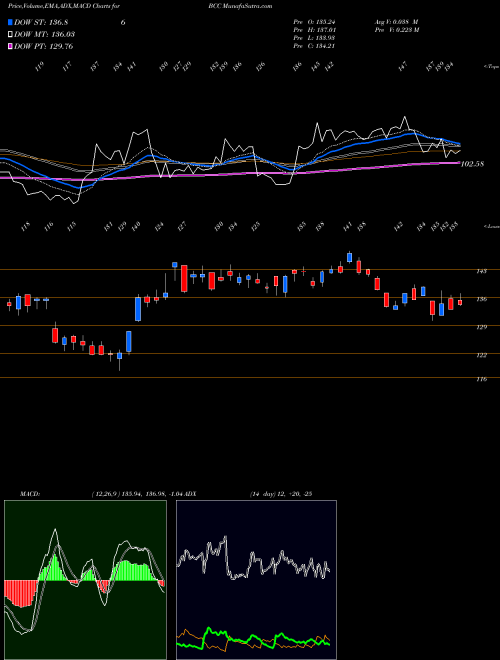Click the 136 price axis label
The width and height of the screenshot is (500, 660).
[481, 299]
